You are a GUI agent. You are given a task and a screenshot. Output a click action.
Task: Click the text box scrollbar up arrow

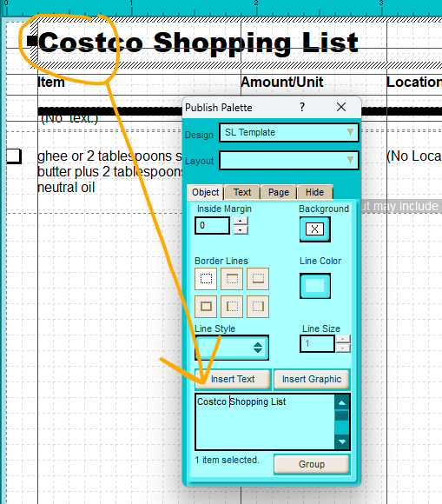coord(342,402)
